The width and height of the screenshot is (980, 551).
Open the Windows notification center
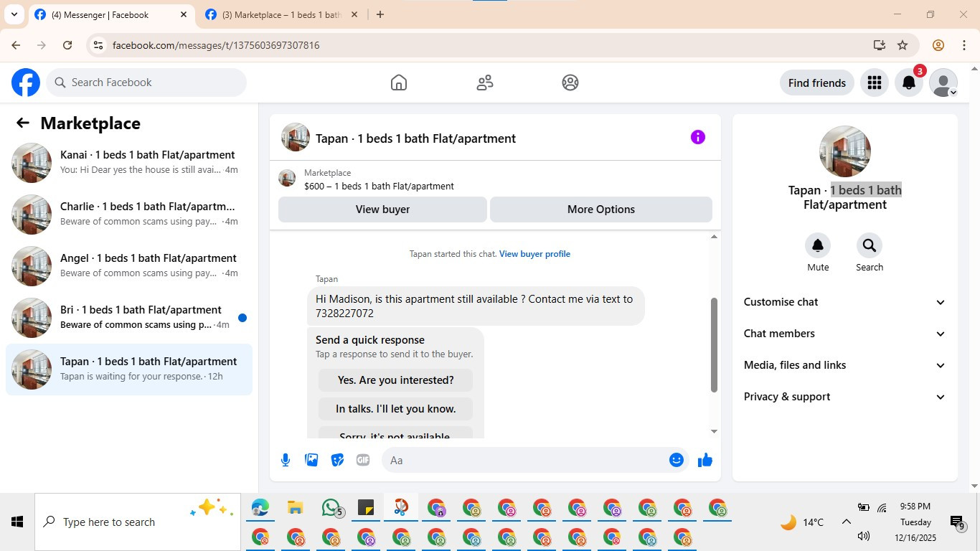(957, 522)
